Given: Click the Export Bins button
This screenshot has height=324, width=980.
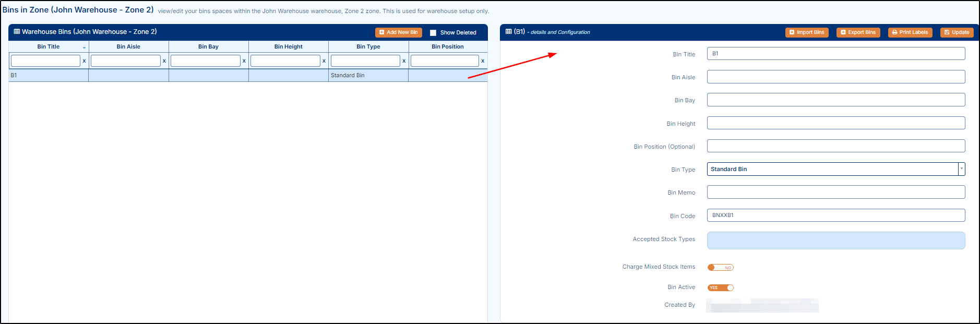Looking at the screenshot, I should click(858, 32).
